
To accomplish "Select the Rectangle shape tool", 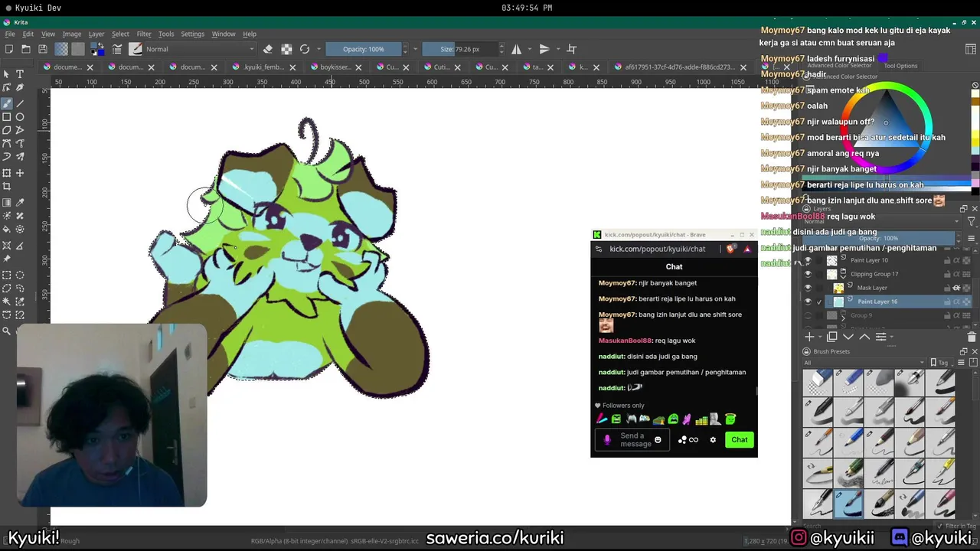I will 7,117.
